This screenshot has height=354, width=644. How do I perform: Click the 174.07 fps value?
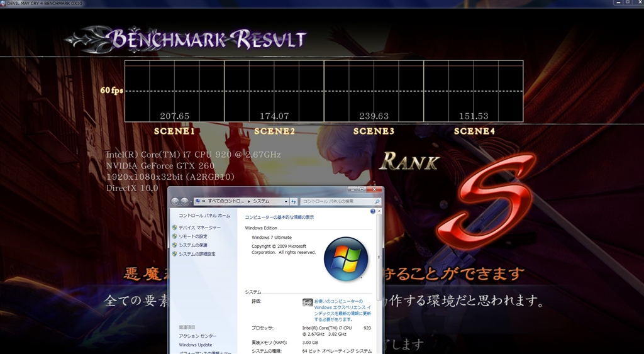pos(274,116)
